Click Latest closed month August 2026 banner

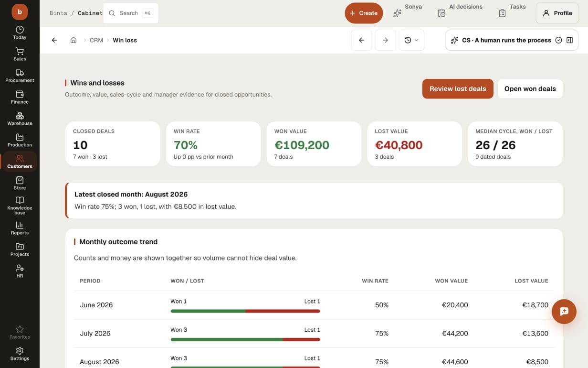click(x=314, y=200)
